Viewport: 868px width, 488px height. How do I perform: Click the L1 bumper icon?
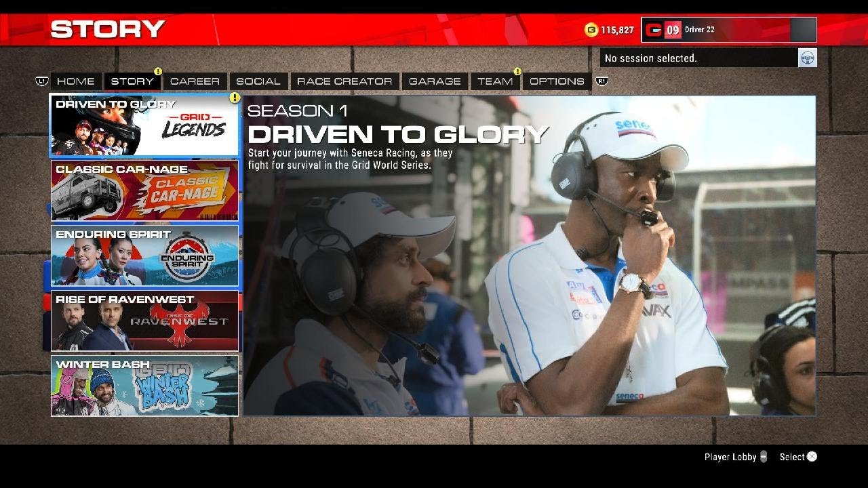coord(42,81)
